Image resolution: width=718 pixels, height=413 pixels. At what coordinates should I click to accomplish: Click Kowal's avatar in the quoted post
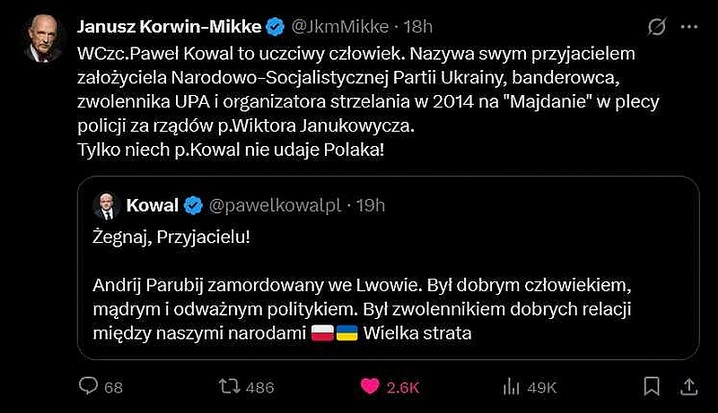coord(106,205)
